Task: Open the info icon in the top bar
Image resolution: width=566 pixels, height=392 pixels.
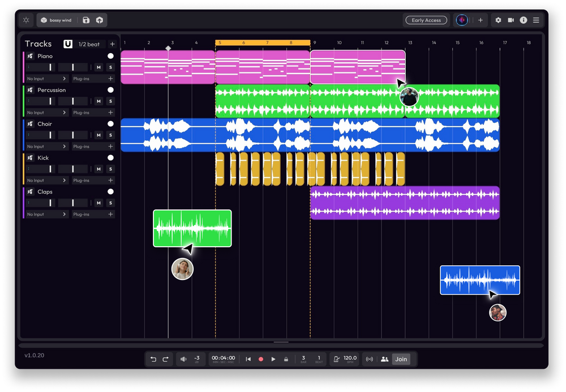Action: (524, 20)
